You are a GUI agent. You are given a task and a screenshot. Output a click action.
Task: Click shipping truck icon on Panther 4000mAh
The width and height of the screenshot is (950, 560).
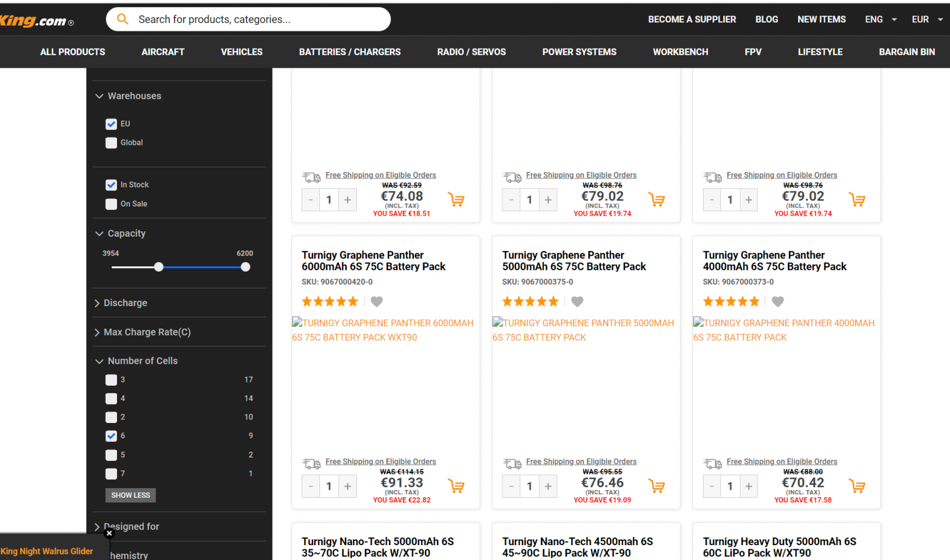tap(713, 463)
